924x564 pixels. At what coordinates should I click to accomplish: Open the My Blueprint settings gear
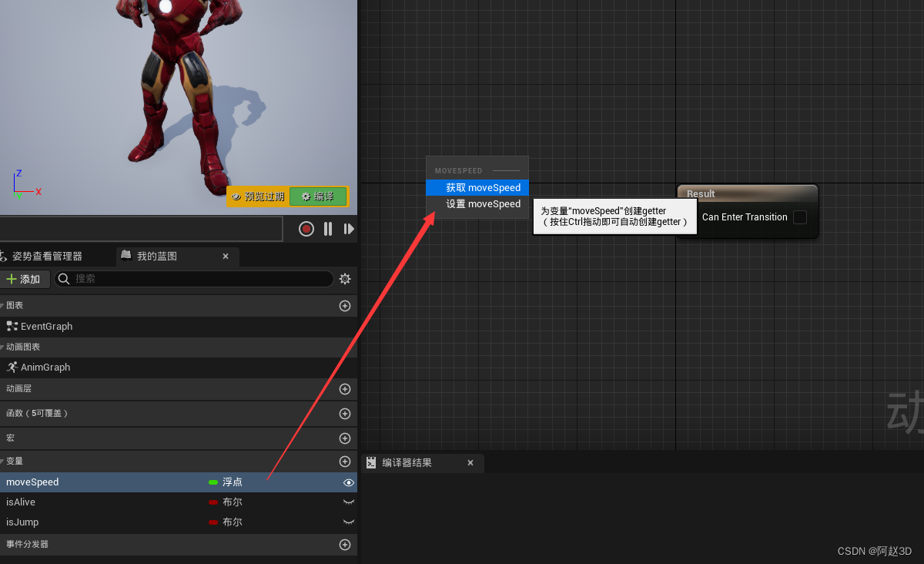pos(345,279)
